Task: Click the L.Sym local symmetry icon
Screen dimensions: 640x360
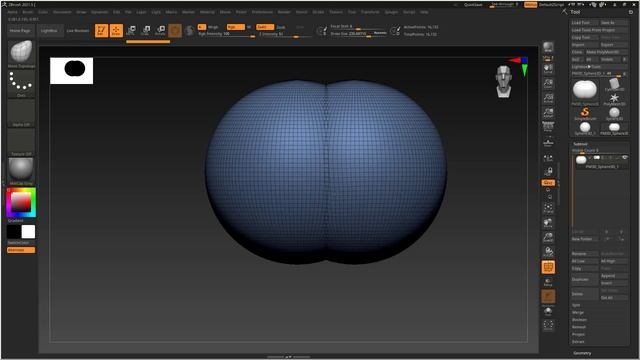Action: [x=548, y=158]
